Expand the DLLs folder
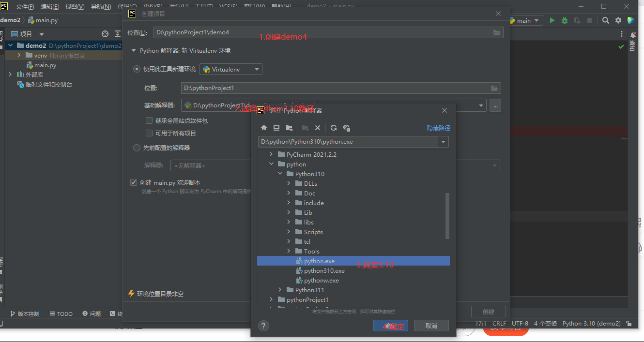The image size is (644, 342). click(x=289, y=183)
